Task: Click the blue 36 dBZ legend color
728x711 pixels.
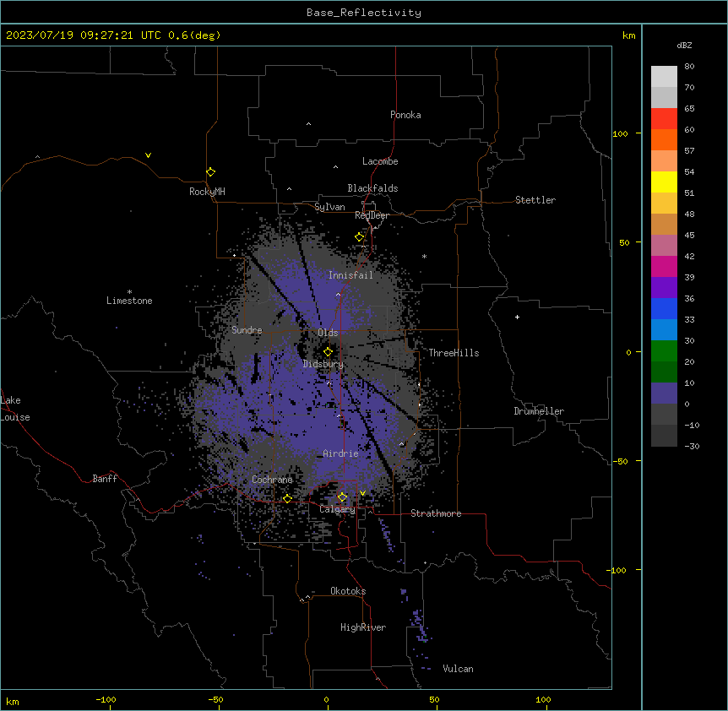Action: [664, 308]
